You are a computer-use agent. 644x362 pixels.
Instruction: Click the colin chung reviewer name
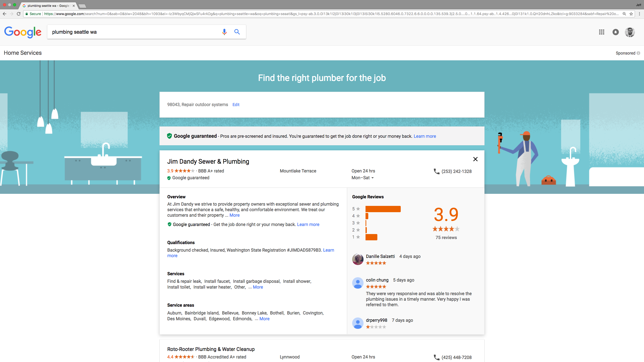pyautogui.click(x=377, y=280)
